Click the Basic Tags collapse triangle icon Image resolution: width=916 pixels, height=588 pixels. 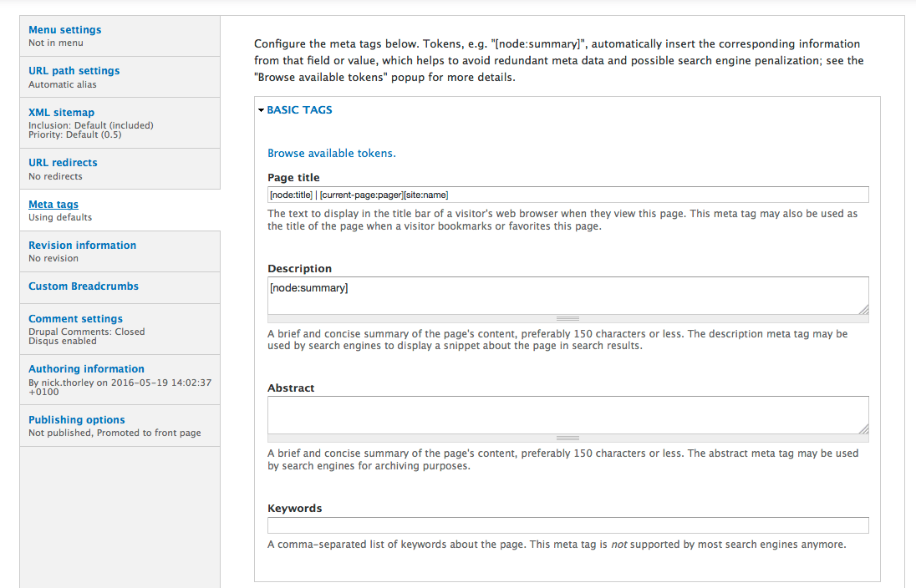pos(261,109)
